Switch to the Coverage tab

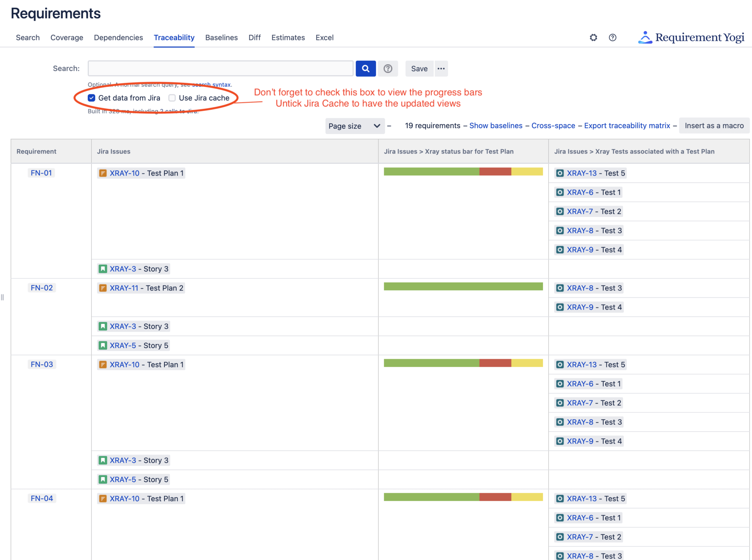[x=66, y=37]
